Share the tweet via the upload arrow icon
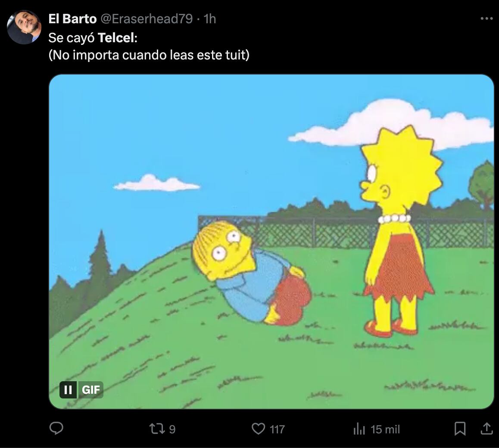This screenshot has width=499, height=448. point(486,429)
